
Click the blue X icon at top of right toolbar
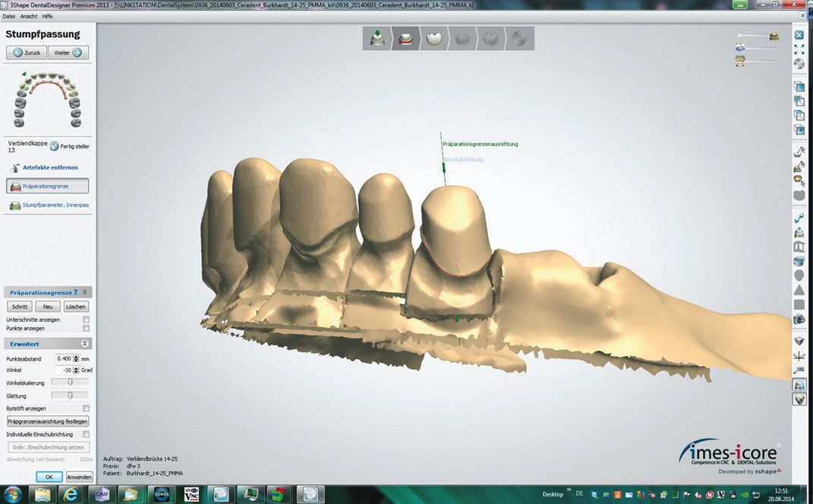pos(799,35)
